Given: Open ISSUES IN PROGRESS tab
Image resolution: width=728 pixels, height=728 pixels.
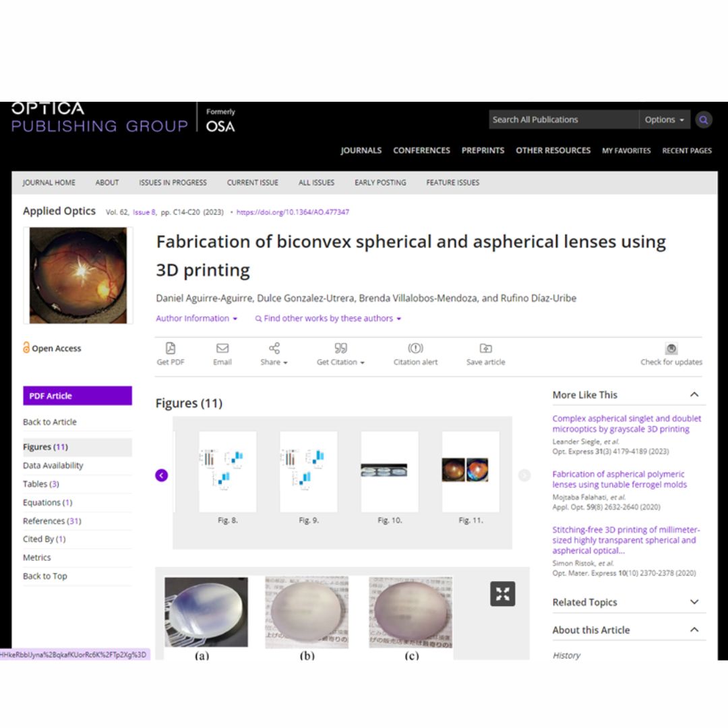Looking at the screenshot, I should 173,183.
